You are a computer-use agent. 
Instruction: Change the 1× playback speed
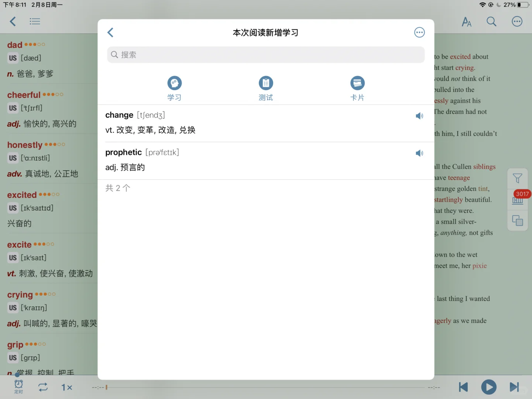67,387
